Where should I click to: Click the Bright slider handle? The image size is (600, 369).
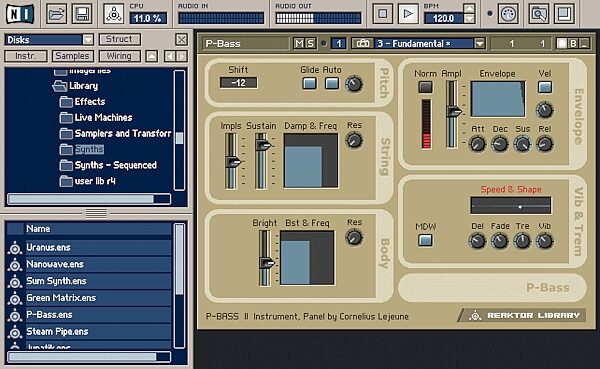click(267, 263)
